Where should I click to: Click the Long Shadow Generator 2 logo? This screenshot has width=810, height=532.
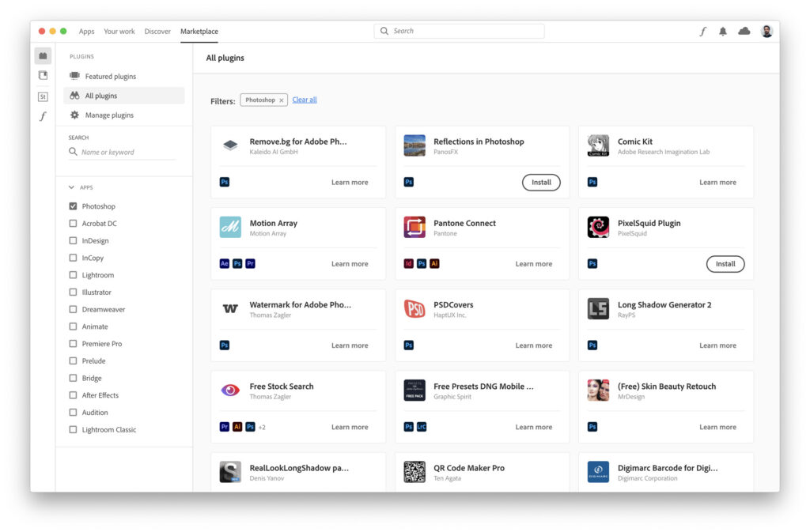(598, 308)
